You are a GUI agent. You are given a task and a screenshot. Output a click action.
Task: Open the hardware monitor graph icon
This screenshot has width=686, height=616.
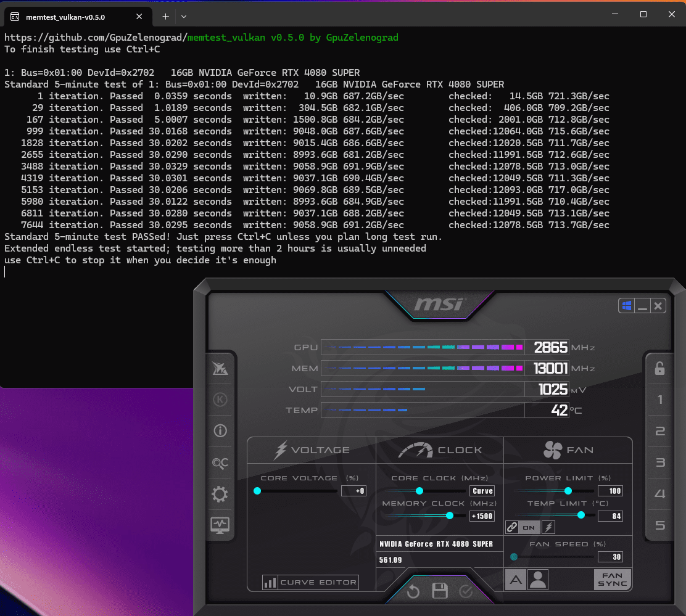coord(220,525)
